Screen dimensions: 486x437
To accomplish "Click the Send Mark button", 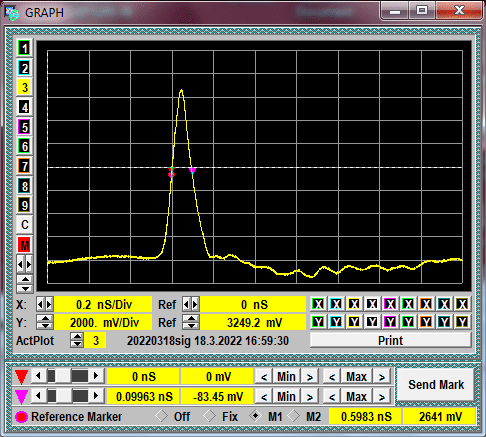I will point(436,385).
